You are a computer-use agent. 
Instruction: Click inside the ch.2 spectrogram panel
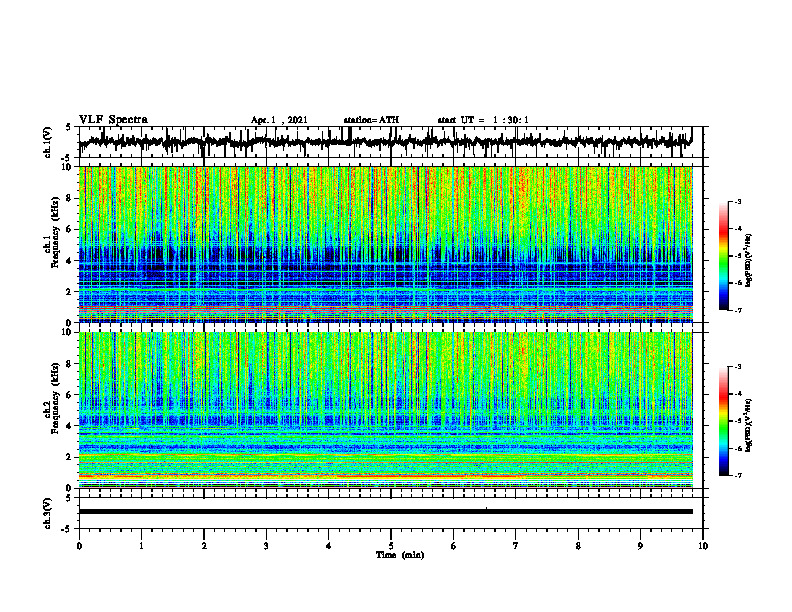(386, 410)
